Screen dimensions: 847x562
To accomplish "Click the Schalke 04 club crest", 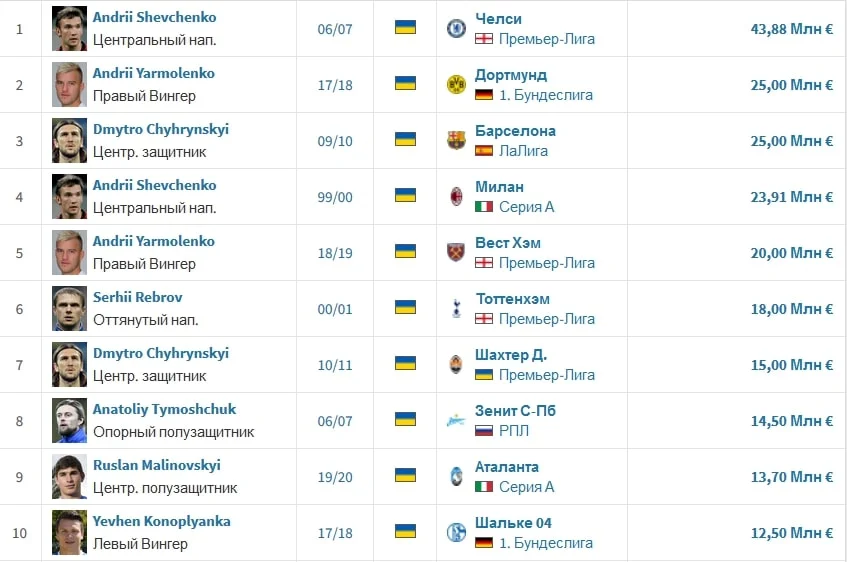I will tap(456, 532).
